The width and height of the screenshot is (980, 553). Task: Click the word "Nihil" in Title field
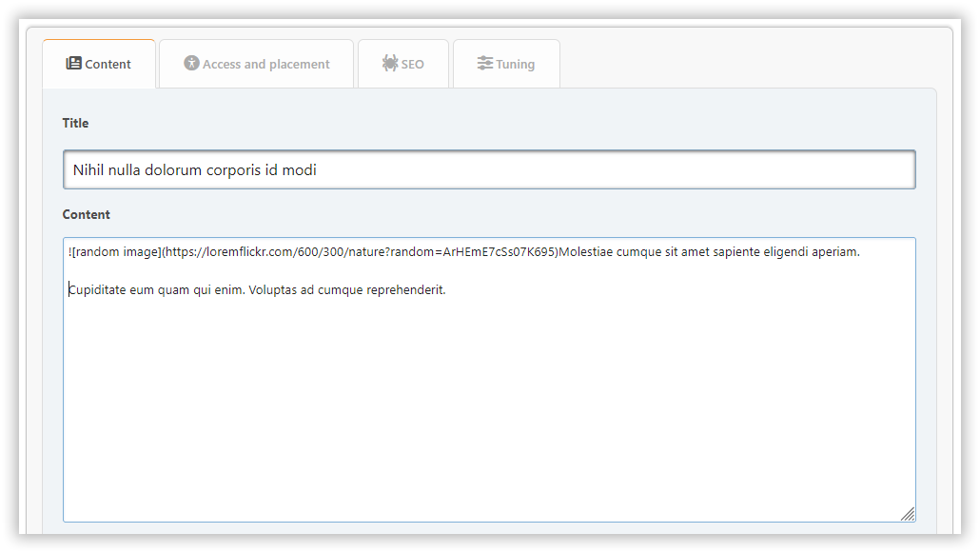[x=90, y=171]
